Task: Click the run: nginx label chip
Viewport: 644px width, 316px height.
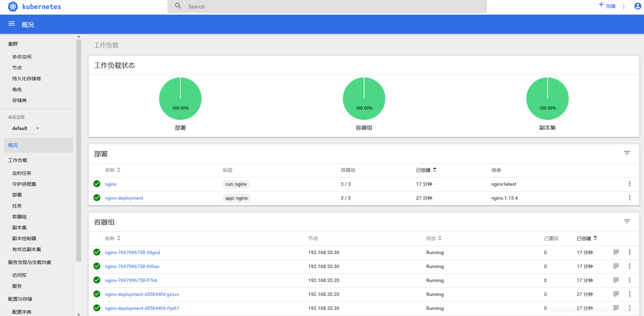Action: (236, 184)
